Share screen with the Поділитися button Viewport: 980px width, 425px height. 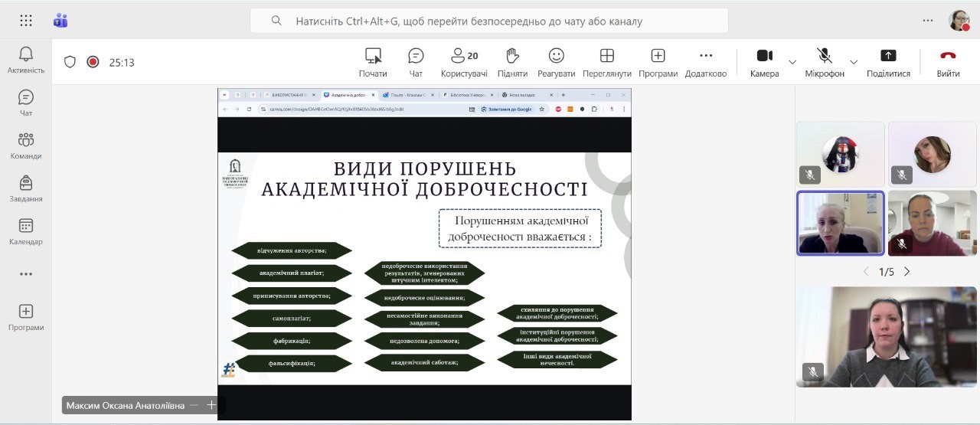click(888, 62)
